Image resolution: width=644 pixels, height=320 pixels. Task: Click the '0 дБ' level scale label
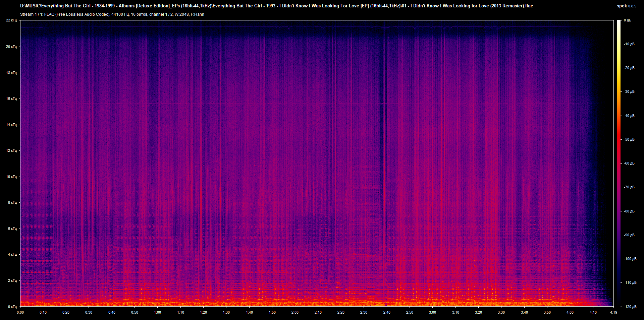[x=628, y=20]
